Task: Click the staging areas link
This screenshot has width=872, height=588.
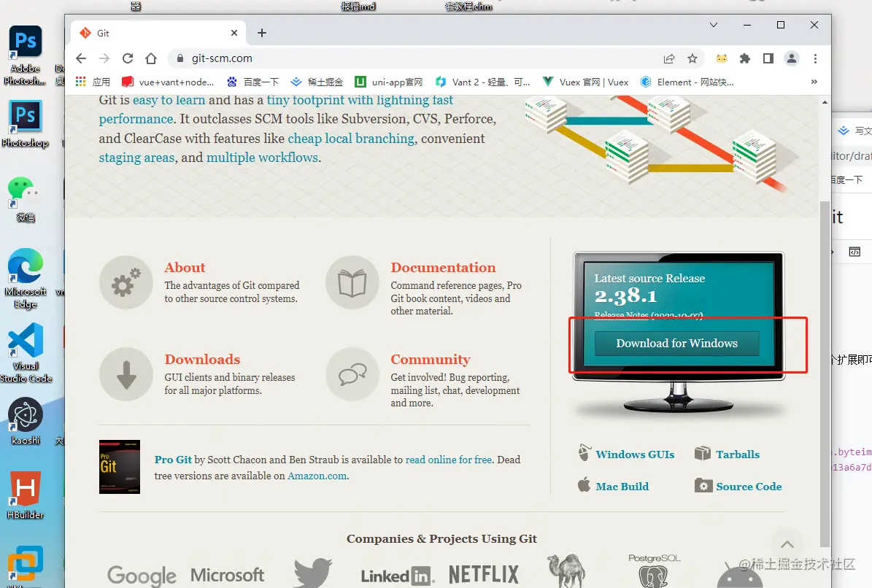Action: click(136, 158)
